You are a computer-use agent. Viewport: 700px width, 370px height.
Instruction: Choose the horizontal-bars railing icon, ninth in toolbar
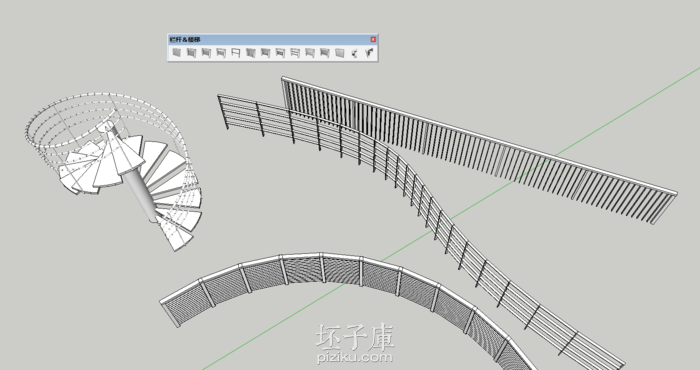(295, 53)
